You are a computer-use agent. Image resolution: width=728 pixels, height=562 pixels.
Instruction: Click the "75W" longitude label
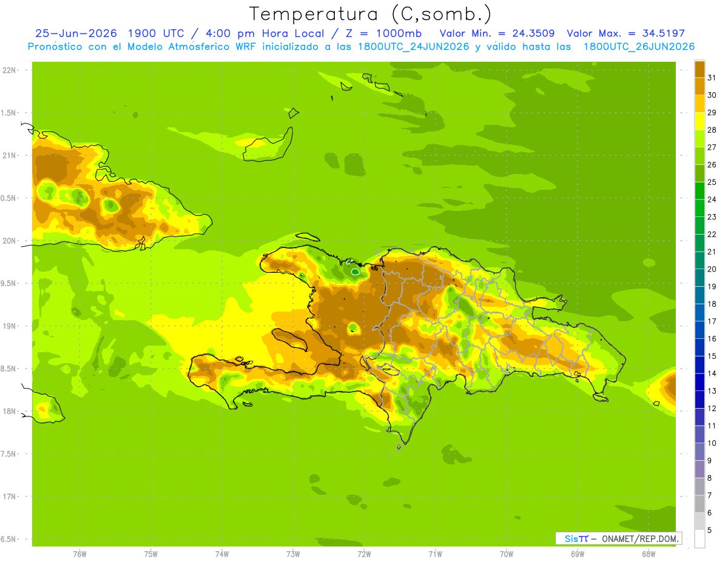[x=151, y=554]
